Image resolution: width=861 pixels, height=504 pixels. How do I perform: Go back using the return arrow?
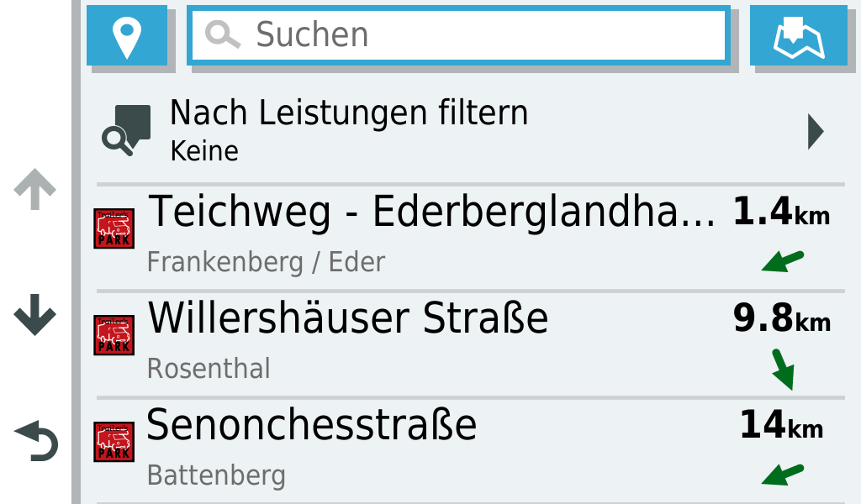[x=36, y=442]
